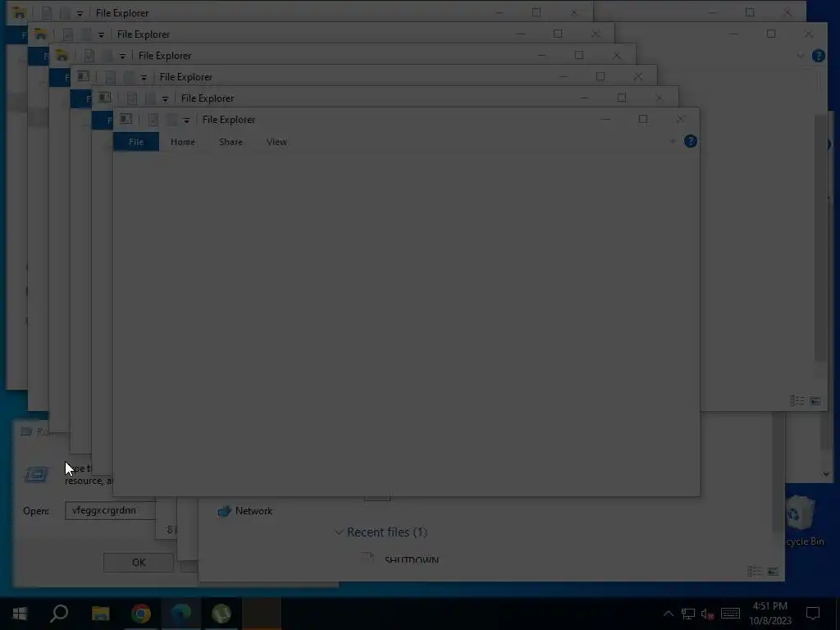
Task: Click the orange-highlighted taskbar app button
Action: click(x=262, y=614)
